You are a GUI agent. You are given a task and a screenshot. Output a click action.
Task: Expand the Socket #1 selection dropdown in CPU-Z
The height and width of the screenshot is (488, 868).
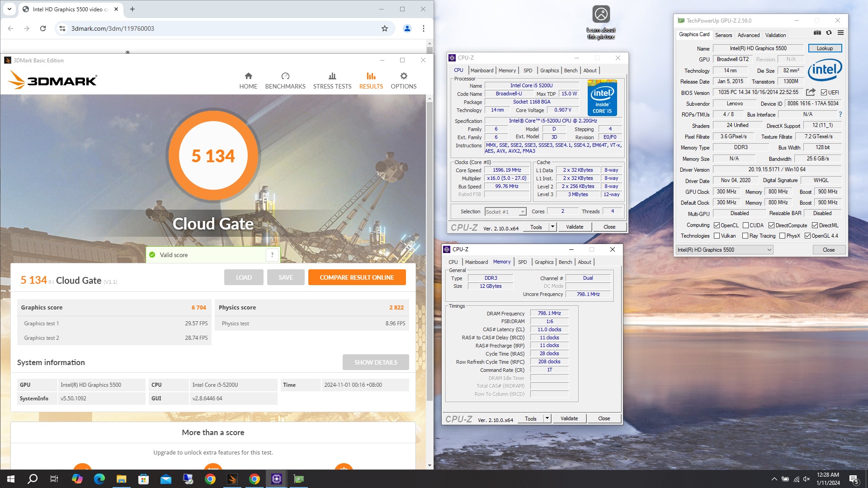point(523,212)
